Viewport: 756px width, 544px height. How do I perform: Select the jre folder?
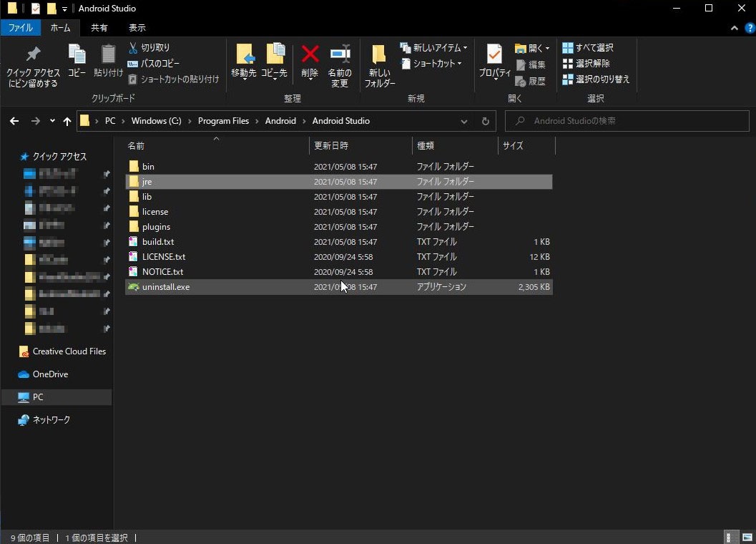coord(338,182)
